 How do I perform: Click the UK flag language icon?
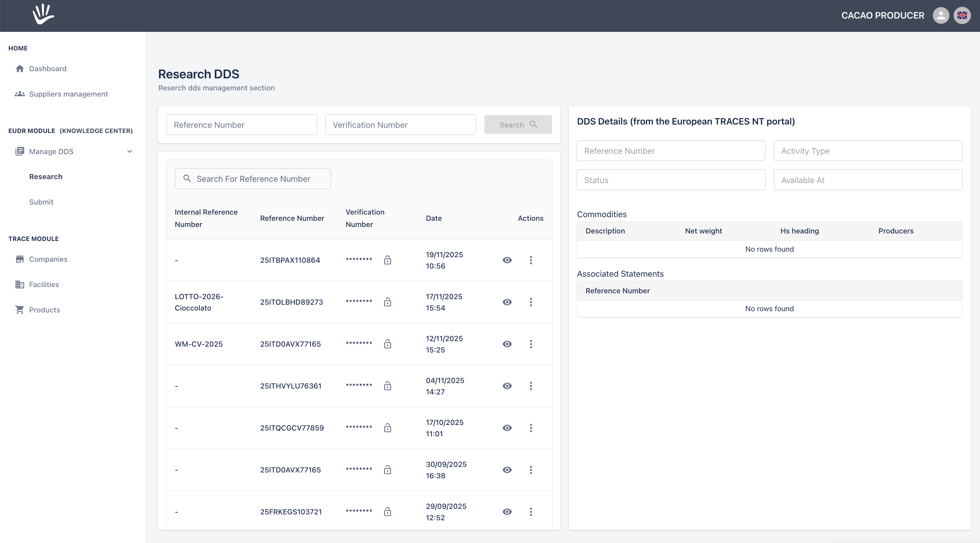pyautogui.click(x=962, y=15)
